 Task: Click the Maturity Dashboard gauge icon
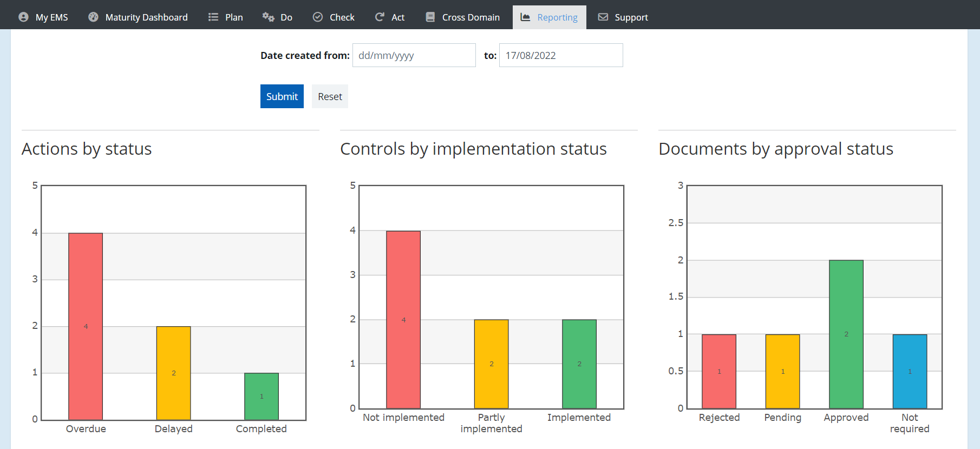(93, 17)
